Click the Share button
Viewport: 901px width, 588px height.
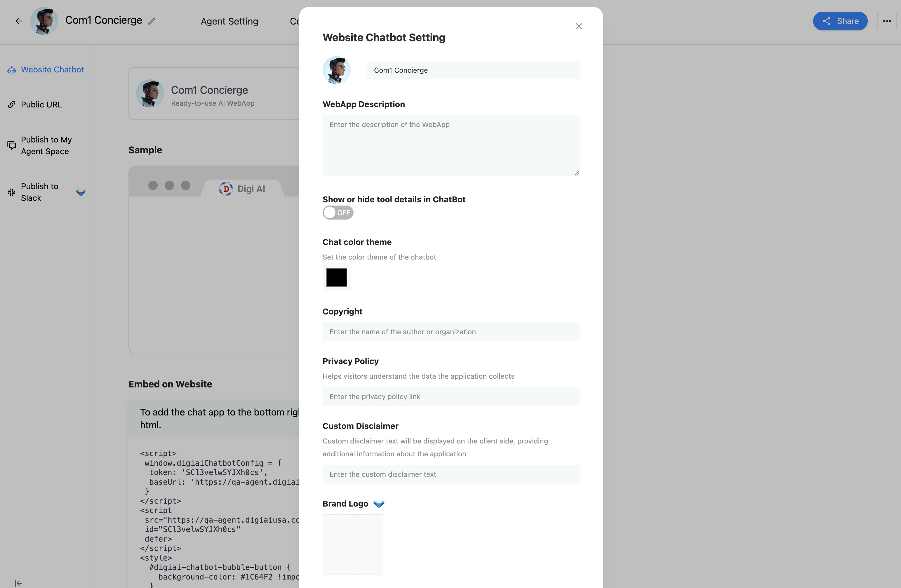tap(840, 21)
